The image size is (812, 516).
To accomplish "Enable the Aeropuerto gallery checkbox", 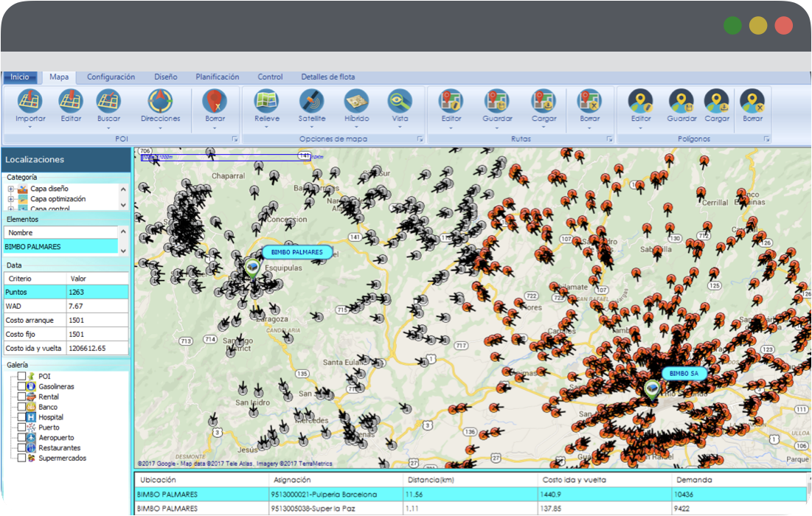I will pos(21,437).
